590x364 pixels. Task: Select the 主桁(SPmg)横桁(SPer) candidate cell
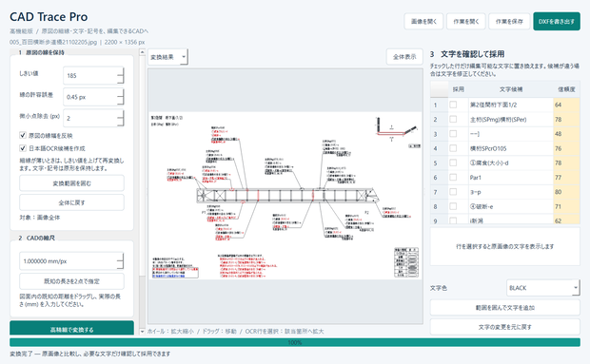(x=511, y=120)
